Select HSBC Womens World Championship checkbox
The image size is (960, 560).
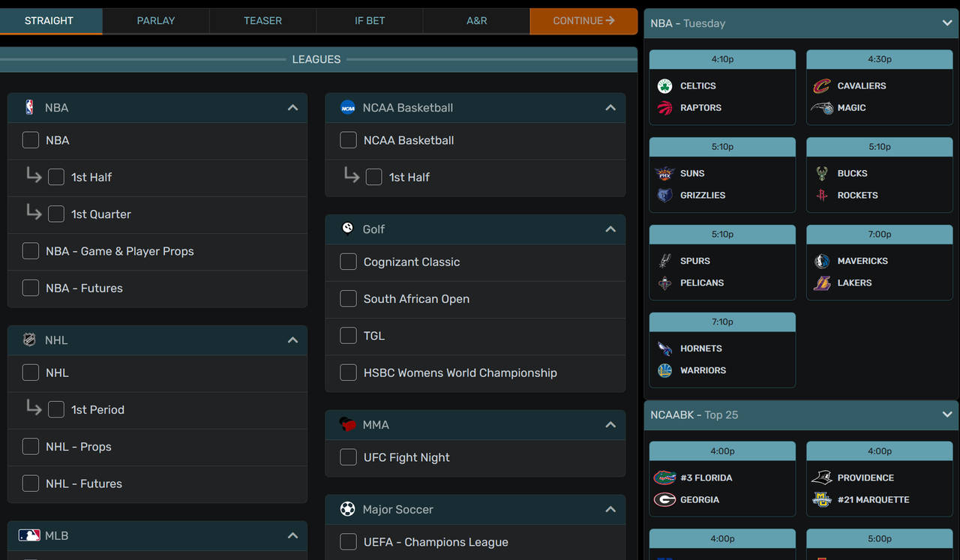click(x=349, y=373)
